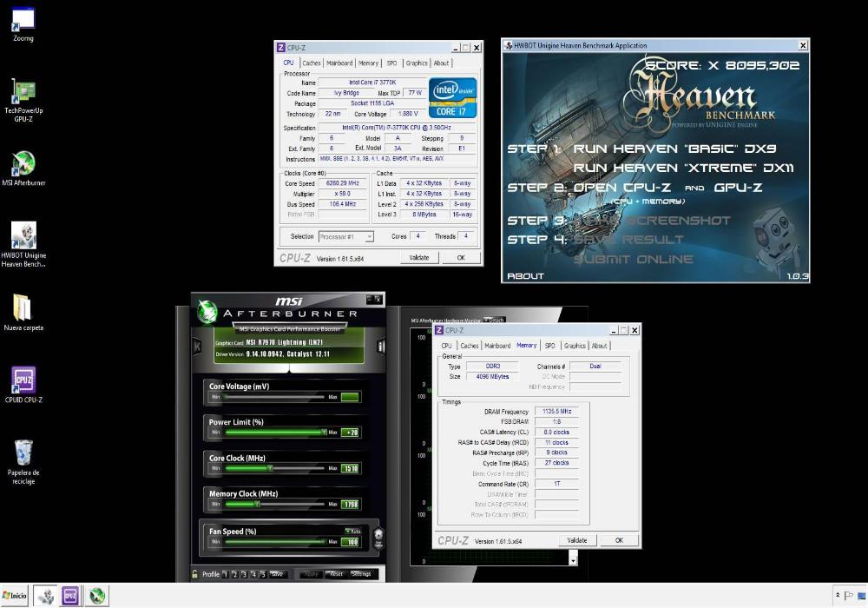868x608 pixels.
Task: Open the About tab in the top CPU-Z window
Action: (441, 63)
